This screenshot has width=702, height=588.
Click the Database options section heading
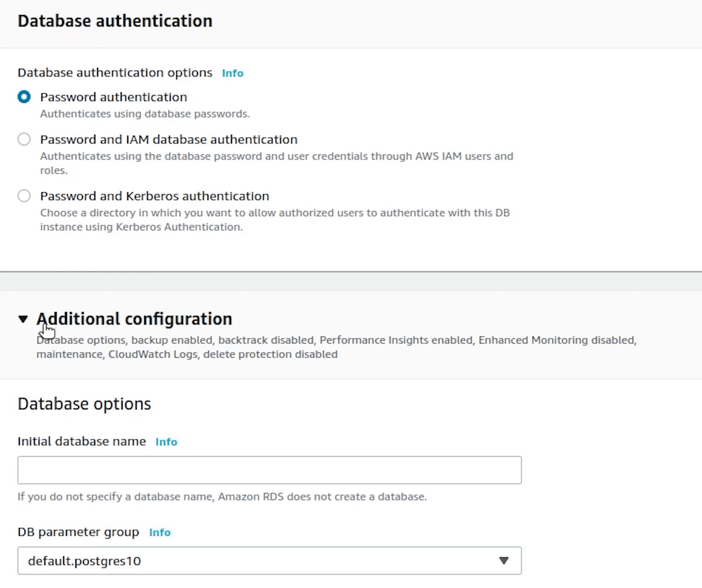(x=84, y=404)
